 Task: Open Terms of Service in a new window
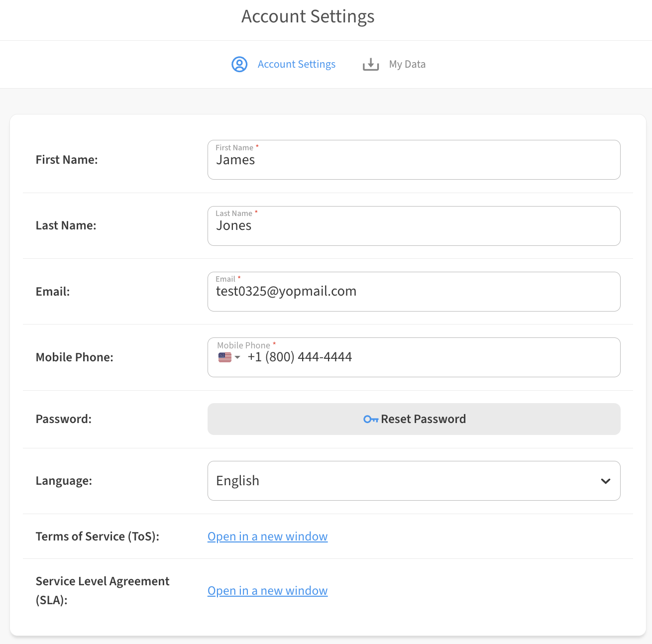tap(267, 537)
